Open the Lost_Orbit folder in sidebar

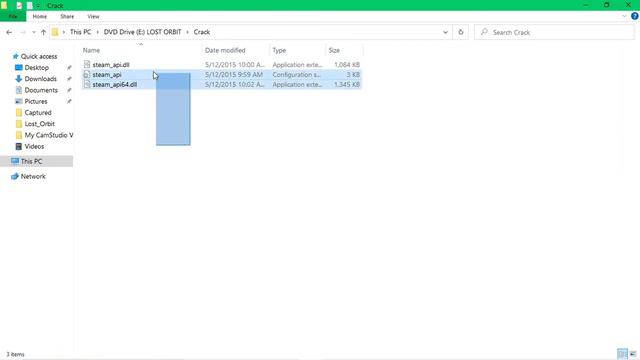point(40,124)
